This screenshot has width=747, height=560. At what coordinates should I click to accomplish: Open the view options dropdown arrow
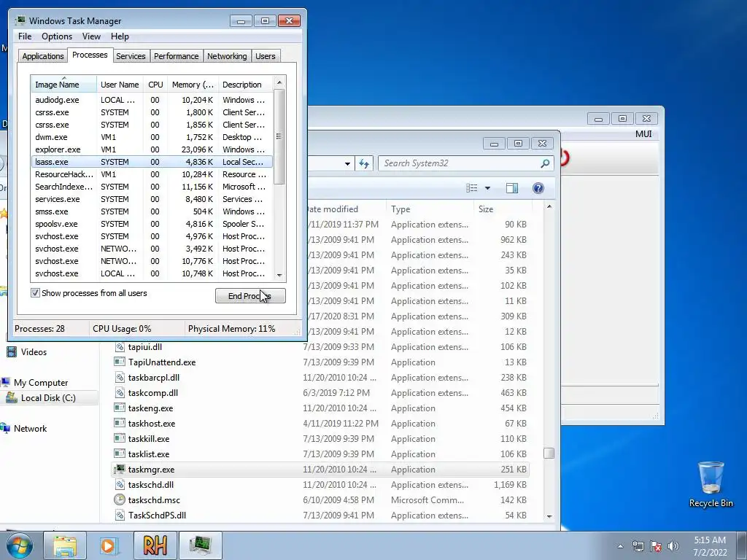point(487,188)
